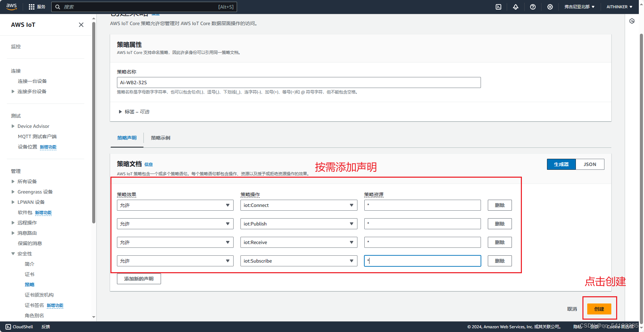
Task: Open the iot:Subscribe action dropdown
Action: click(299, 261)
